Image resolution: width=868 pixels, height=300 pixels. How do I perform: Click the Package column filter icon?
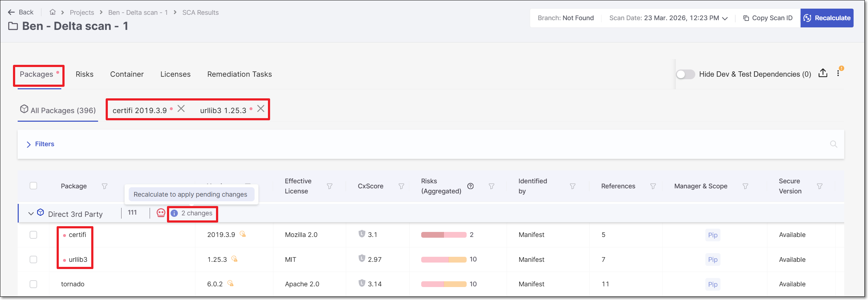[105, 186]
